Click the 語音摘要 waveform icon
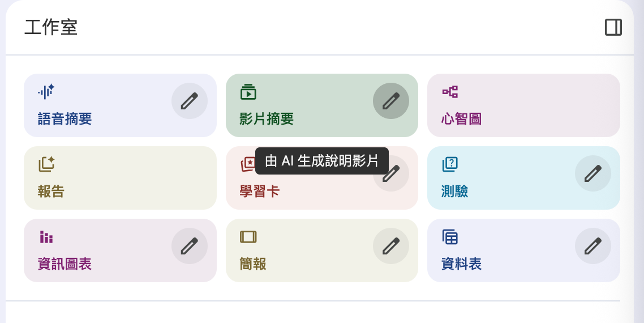 46,91
